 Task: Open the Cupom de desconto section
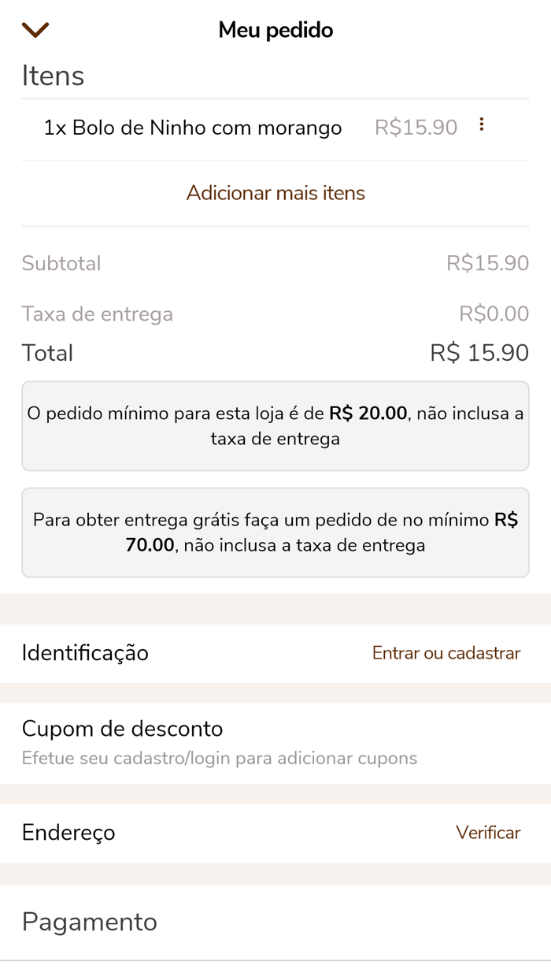pos(122,729)
